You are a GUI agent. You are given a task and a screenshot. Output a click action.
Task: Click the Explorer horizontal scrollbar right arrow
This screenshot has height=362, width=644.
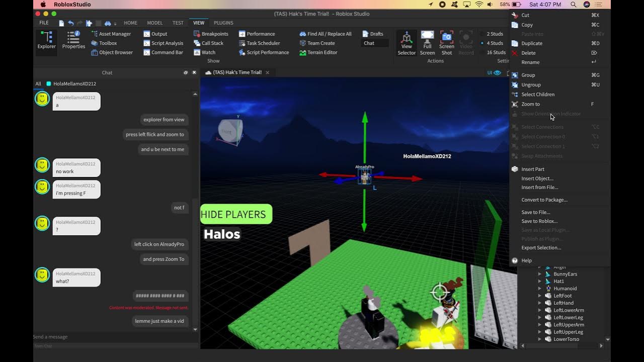pyautogui.click(x=601, y=346)
